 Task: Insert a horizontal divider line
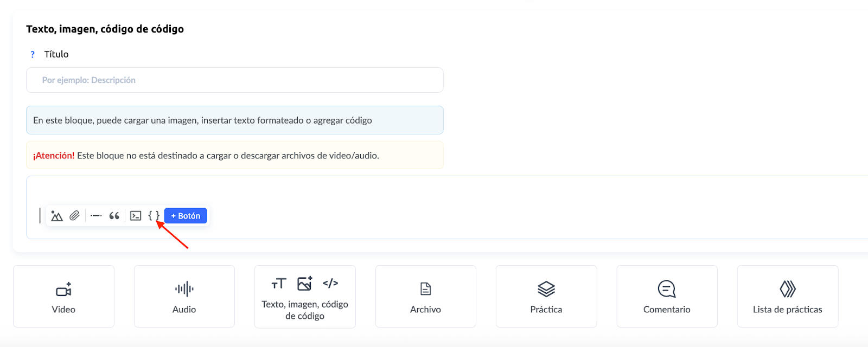click(96, 216)
